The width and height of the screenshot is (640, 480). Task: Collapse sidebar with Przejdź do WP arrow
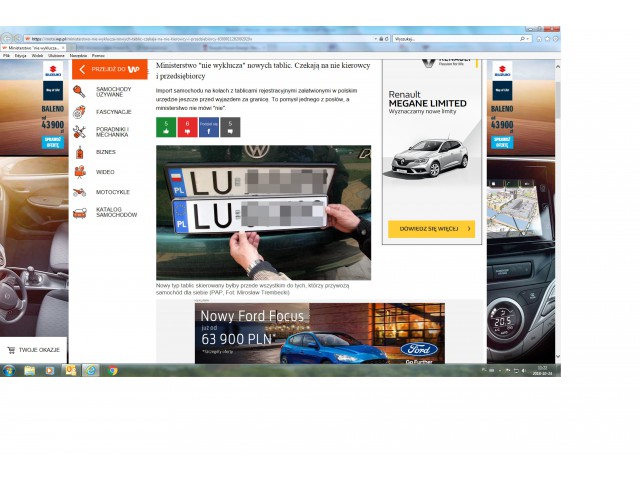82,69
